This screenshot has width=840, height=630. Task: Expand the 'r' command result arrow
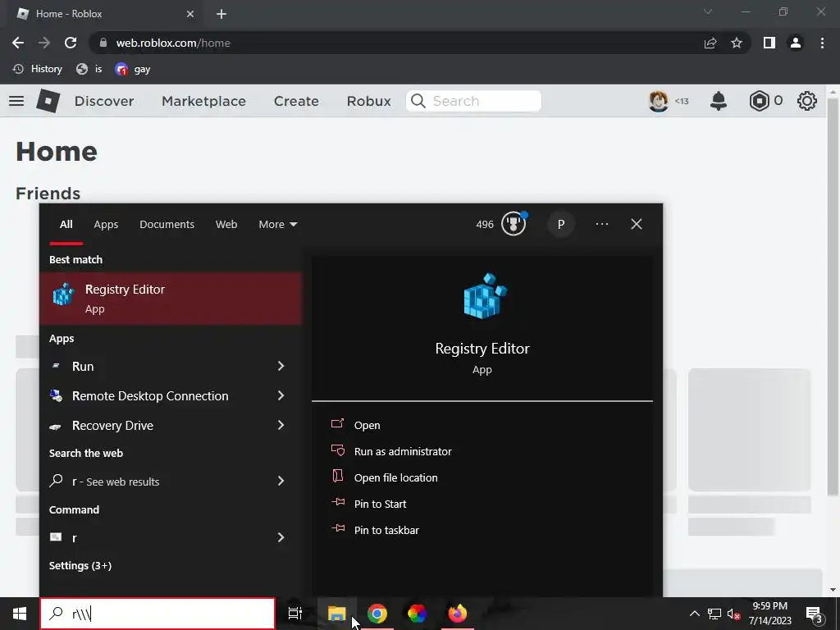tap(281, 537)
